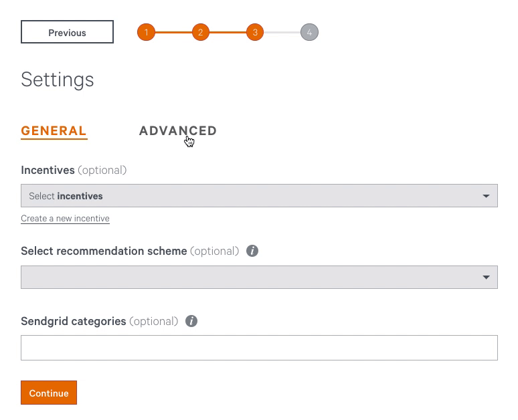Click the Incentives dropdown arrow

(486, 196)
